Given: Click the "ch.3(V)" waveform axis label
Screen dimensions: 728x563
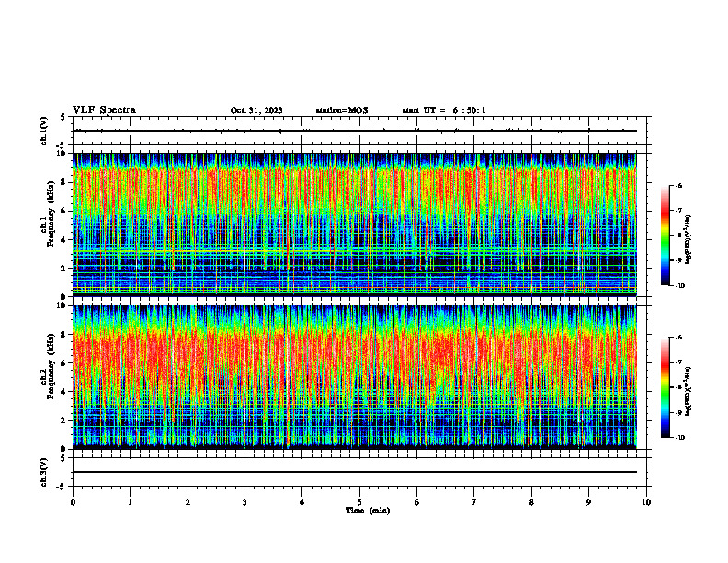Looking at the screenshot, I should click(44, 472).
